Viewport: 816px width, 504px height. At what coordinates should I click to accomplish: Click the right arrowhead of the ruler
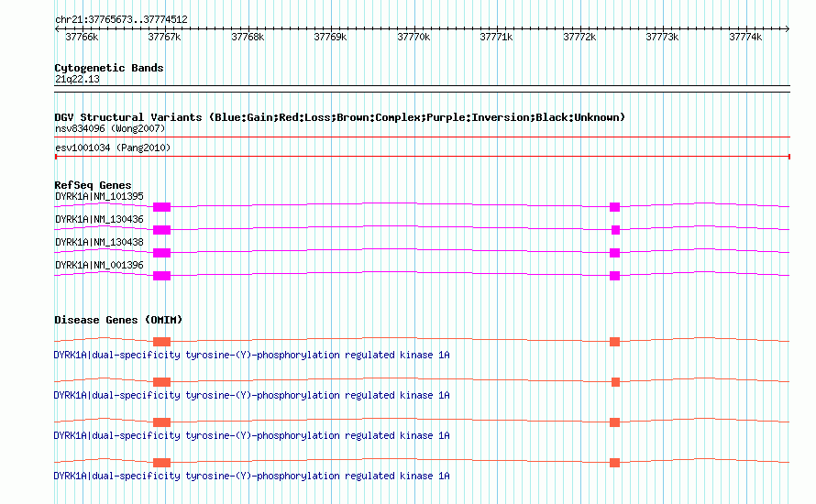(x=788, y=29)
